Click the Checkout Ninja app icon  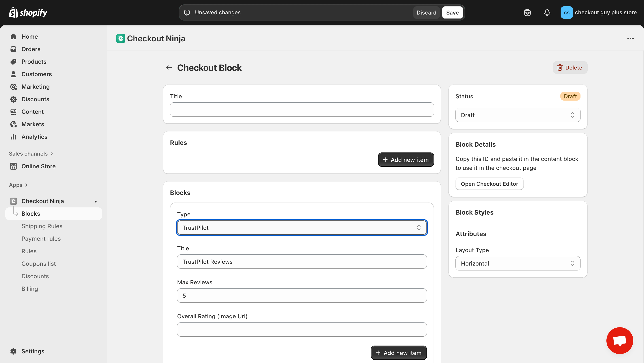(13, 201)
